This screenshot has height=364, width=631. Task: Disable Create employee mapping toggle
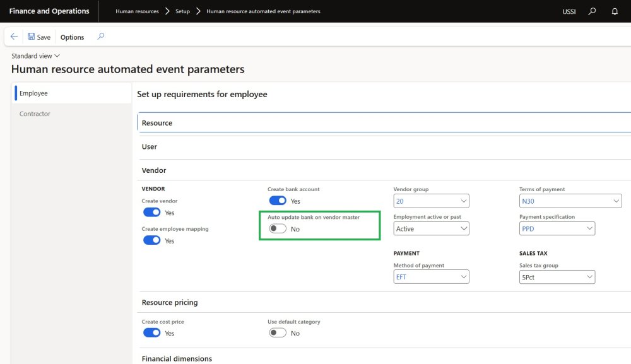pos(151,240)
